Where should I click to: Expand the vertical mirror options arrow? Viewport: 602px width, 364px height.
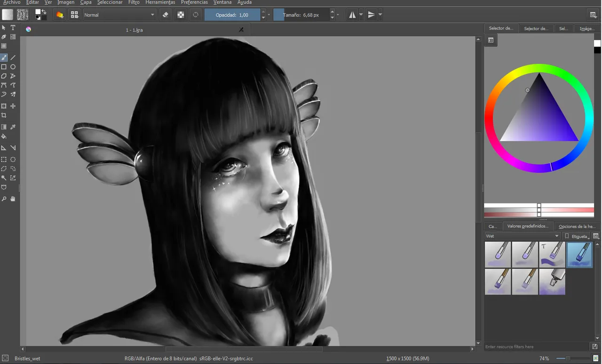pos(380,15)
